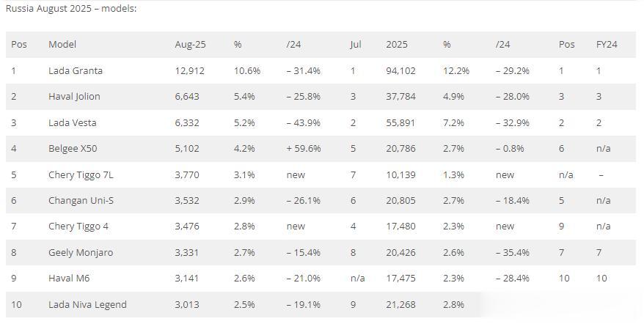This screenshot has width=644, height=324.
Task: Select the Lada Niva Legend model cell
Action: point(87,304)
